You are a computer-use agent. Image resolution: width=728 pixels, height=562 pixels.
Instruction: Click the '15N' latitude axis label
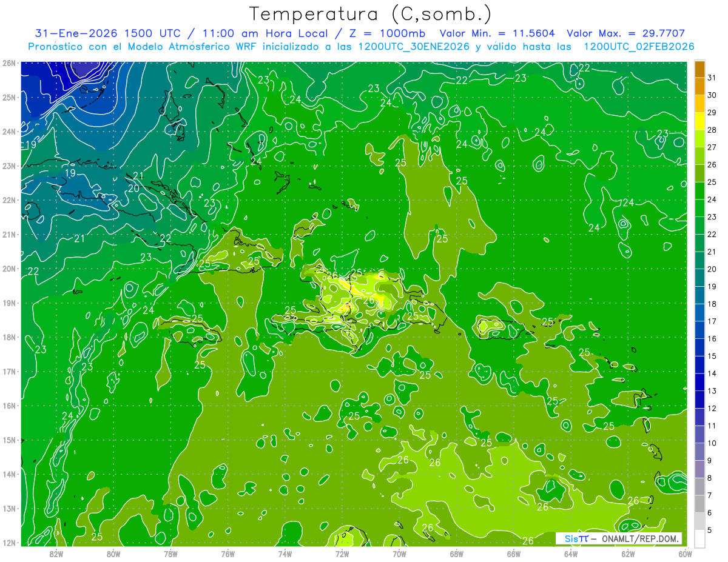[9, 440]
